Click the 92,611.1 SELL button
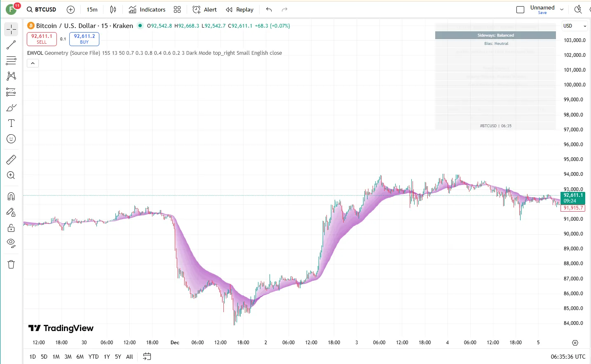This screenshot has width=591, height=364. click(42, 39)
